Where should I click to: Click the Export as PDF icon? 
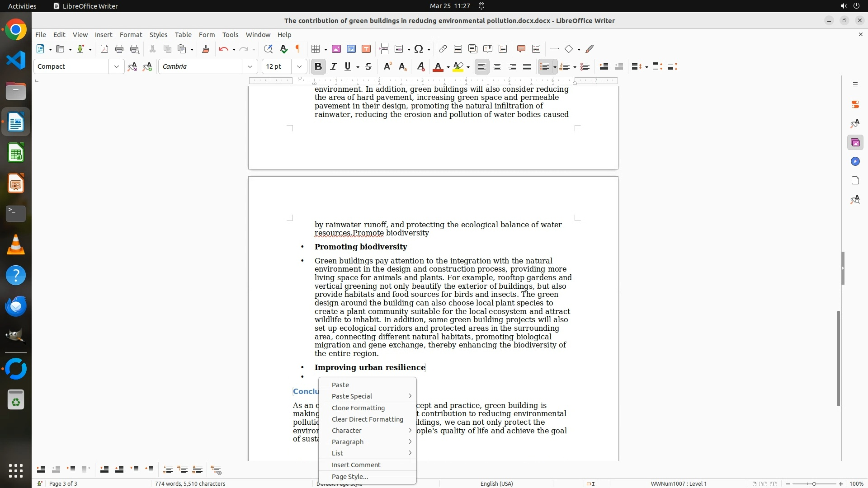pyautogui.click(x=104, y=49)
